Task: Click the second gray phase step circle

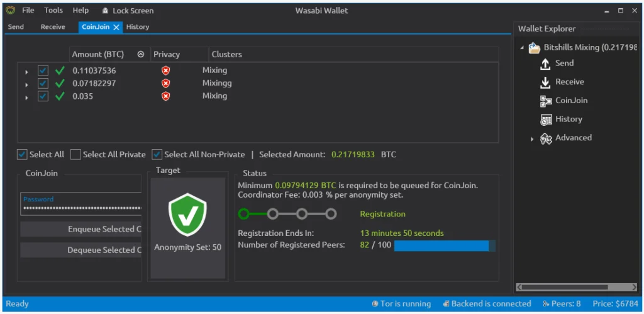Action: coord(273,214)
